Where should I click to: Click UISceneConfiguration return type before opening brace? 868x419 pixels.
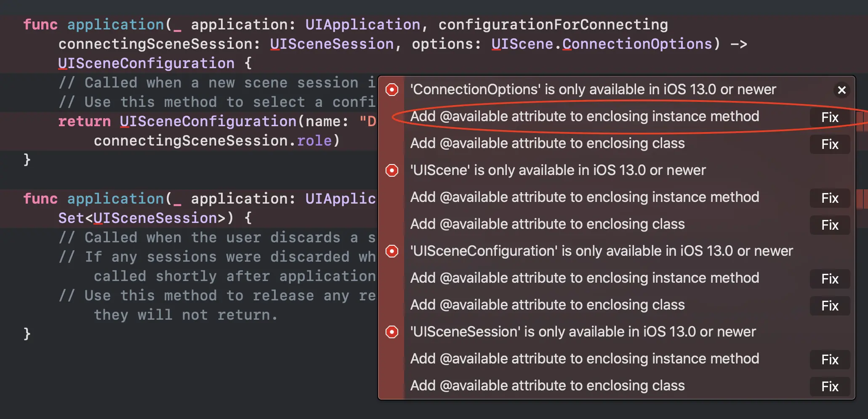pos(146,64)
